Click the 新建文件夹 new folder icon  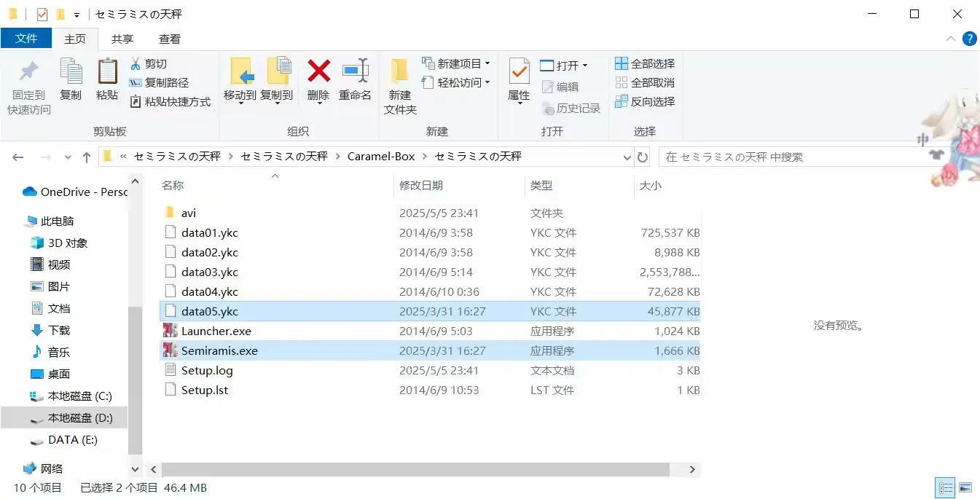(400, 71)
